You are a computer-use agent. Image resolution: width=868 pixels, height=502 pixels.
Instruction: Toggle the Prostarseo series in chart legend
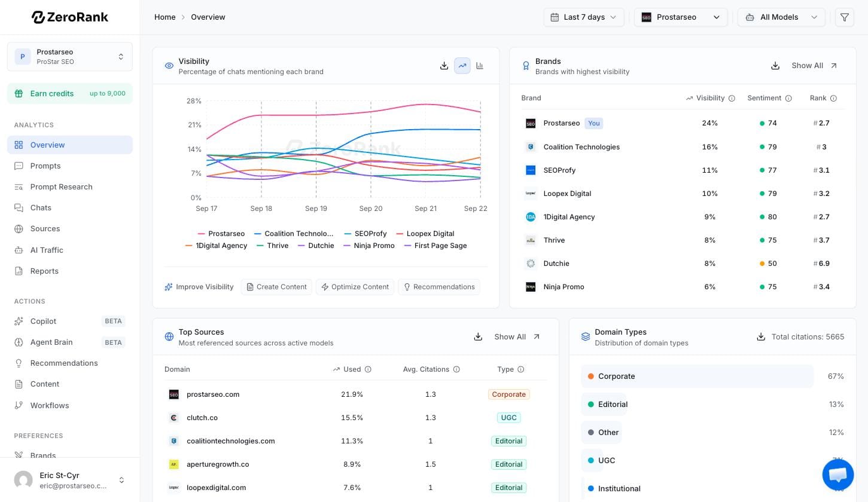221,234
